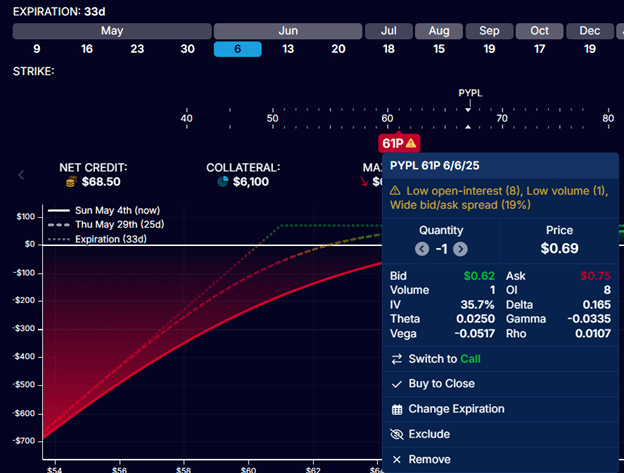Click the Gamma value -0.0335

pos(589,319)
